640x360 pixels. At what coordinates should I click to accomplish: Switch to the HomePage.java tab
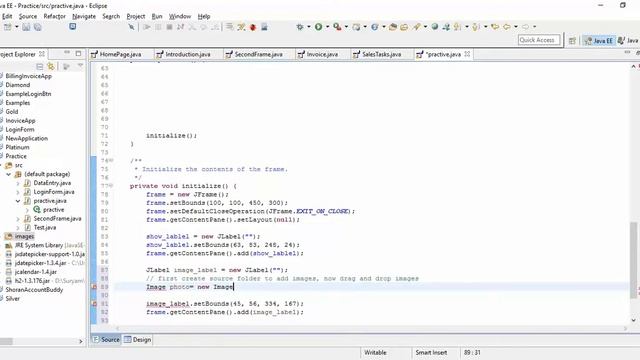click(x=120, y=54)
